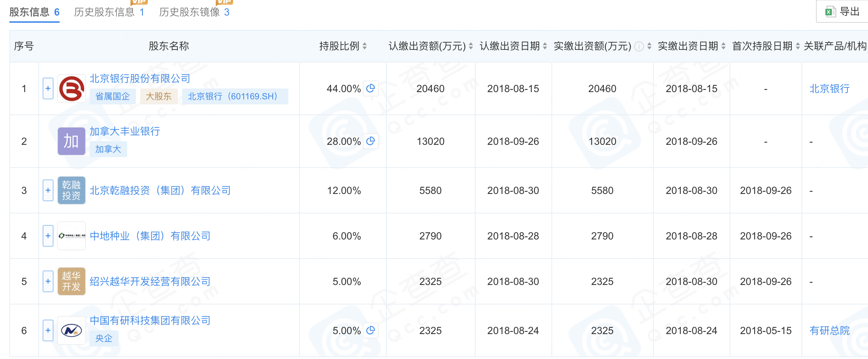
Task: View equity pie chart for 中国有研科技集团 5.00%
Action: pyautogui.click(x=371, y=330)
